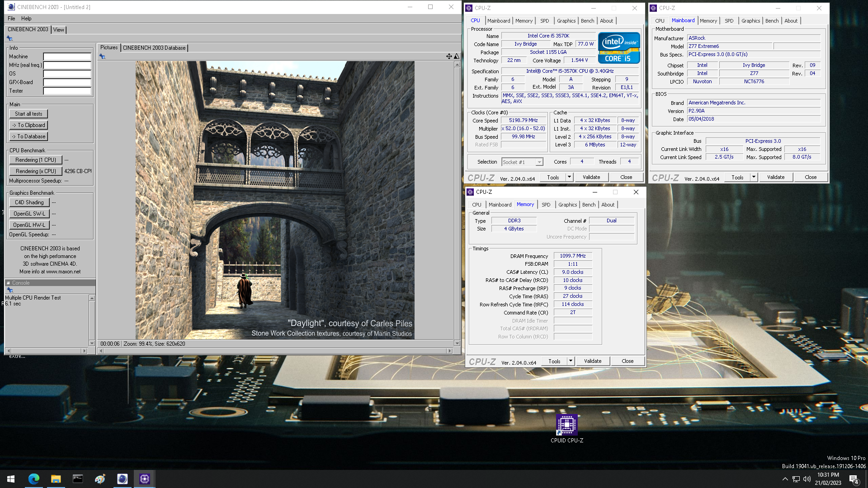The image size is (868, 488).
Task: Open the CPUID CPU-Z desktop shortcut
Action: 566,428
